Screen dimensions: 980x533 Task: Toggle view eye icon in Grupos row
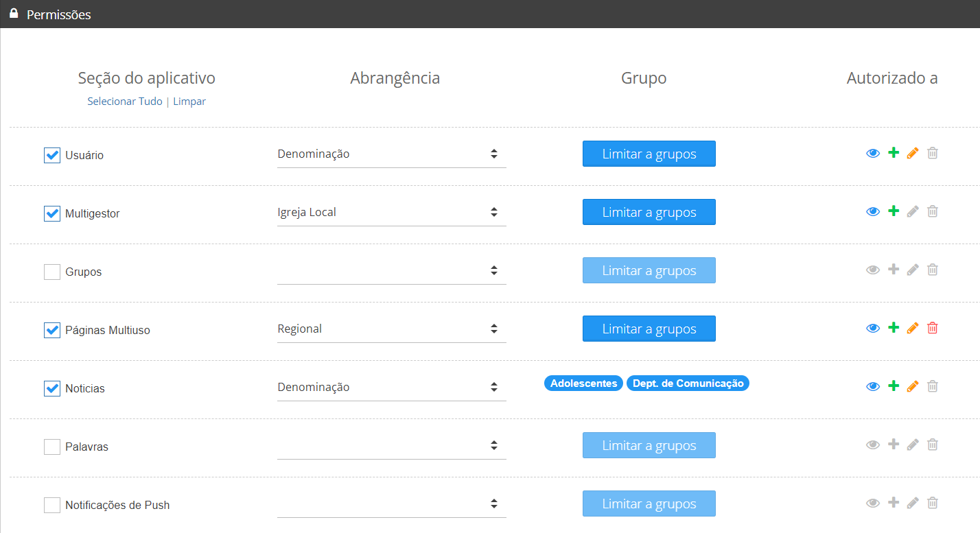coord(873,270)
